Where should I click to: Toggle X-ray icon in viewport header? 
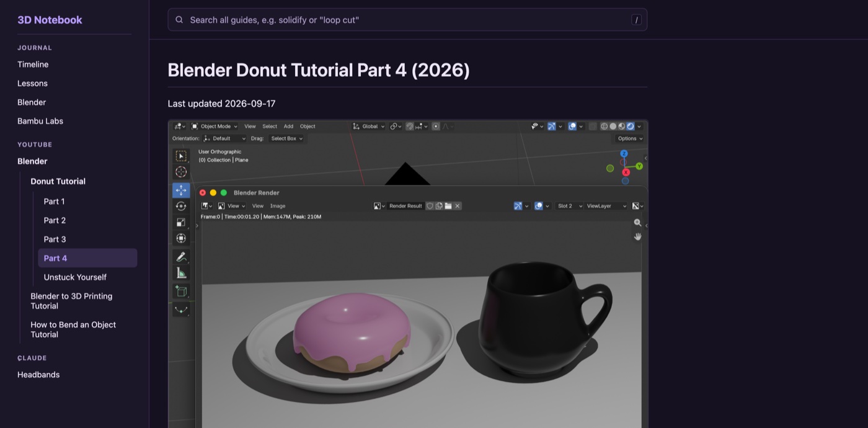point(593,127)
